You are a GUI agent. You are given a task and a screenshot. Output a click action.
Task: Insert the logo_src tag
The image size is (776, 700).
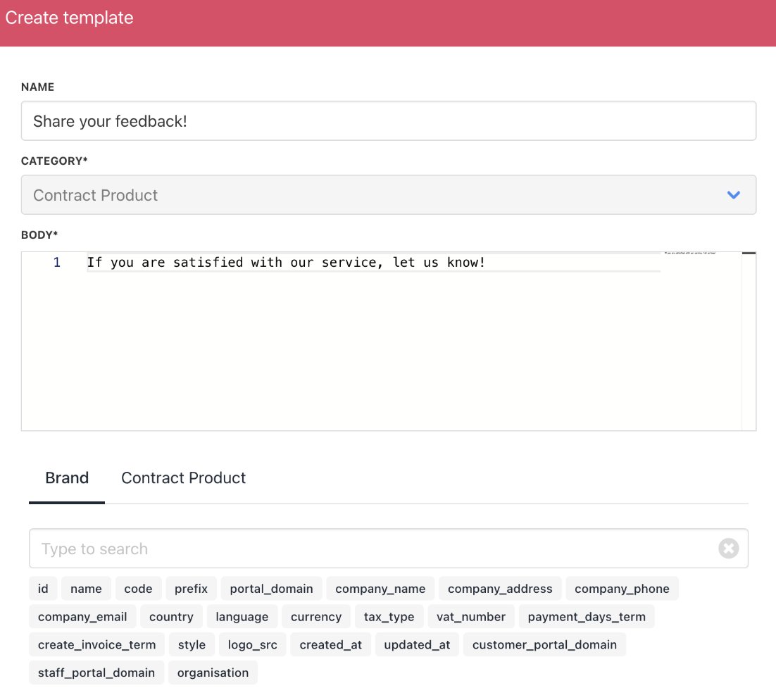pos(252,644)
